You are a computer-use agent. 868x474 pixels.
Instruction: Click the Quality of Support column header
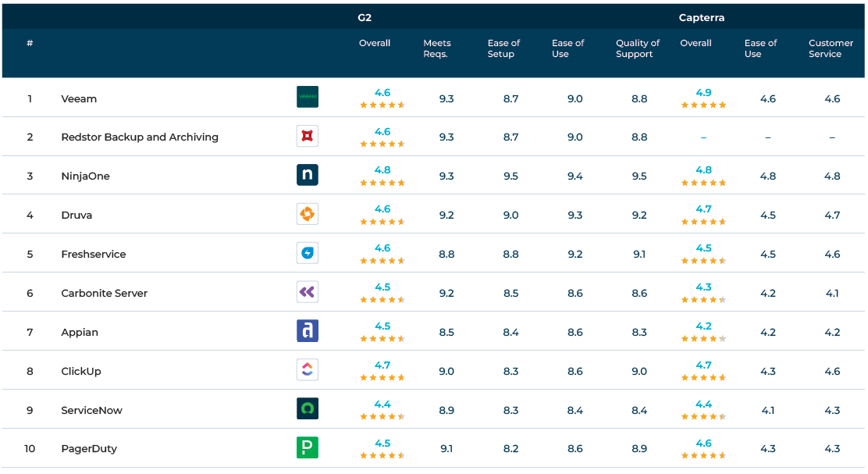(x=637, y=48)
